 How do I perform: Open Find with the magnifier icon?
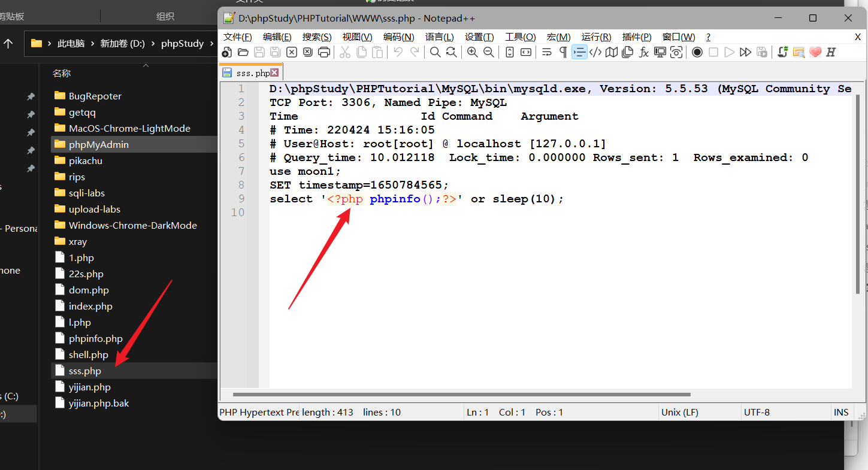point(435,52)
